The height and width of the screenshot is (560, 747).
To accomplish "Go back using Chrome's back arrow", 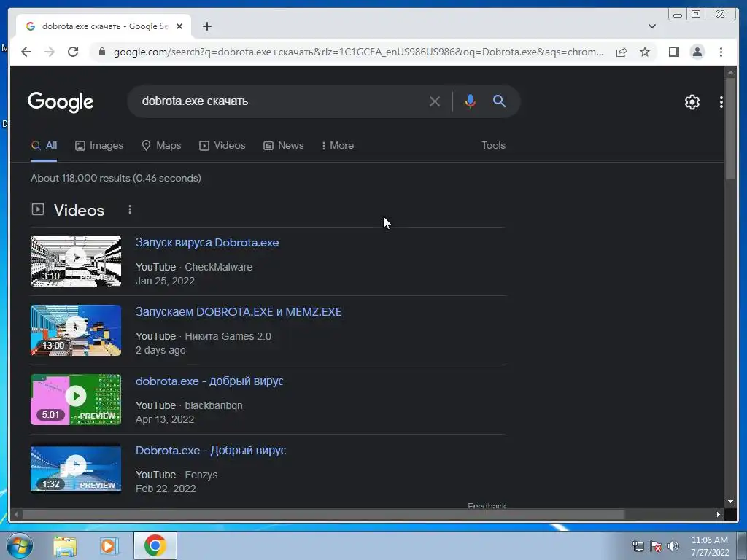I will 26,52.
